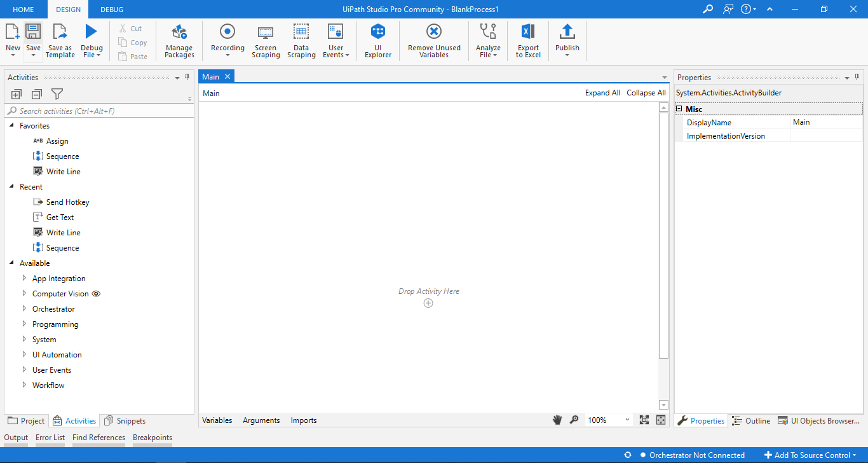The height and width of the screenshot is (463, 868).
Task: Click Analyze File icon
Action: 488,32
